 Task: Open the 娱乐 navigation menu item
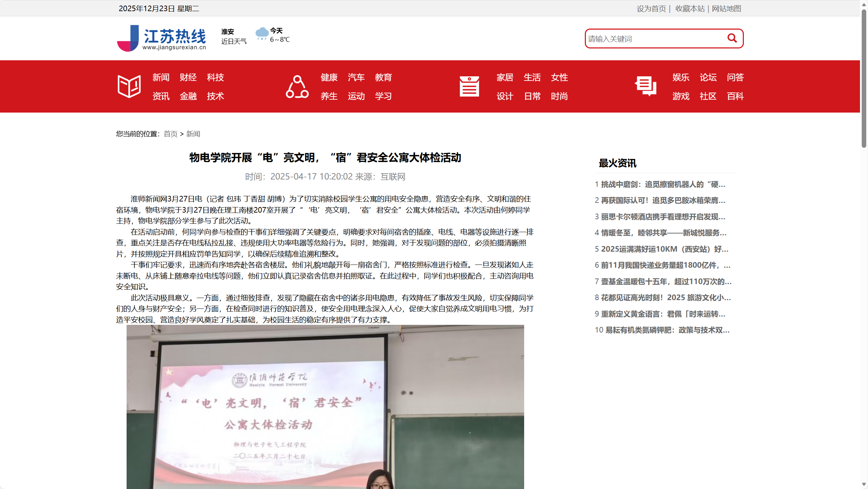[x=680, y=77]
